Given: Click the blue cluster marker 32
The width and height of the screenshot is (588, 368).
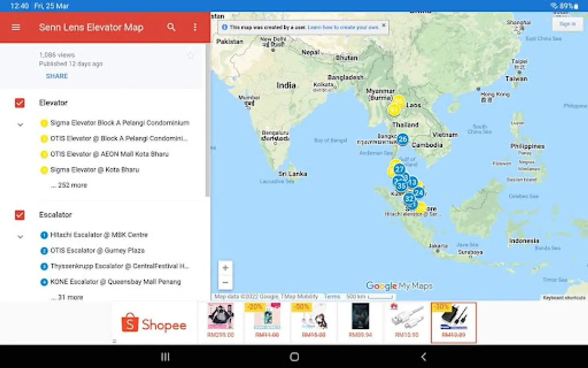Looking at the screenshot, I should click(x=409, y=199).
